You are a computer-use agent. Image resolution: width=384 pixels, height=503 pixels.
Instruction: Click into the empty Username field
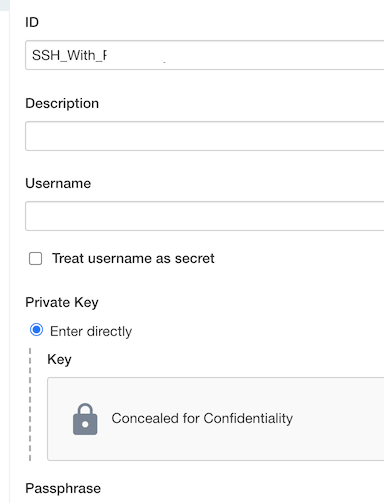(205, 216)
